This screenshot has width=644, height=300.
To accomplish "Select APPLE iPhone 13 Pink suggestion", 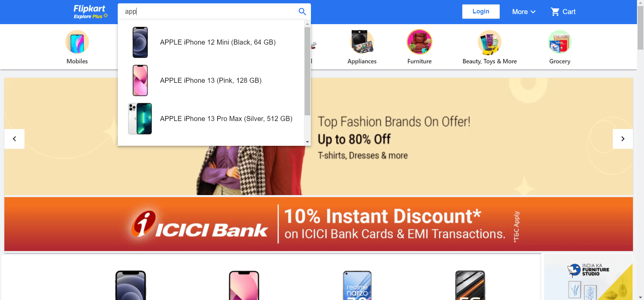I will click(x=211, y=80).
